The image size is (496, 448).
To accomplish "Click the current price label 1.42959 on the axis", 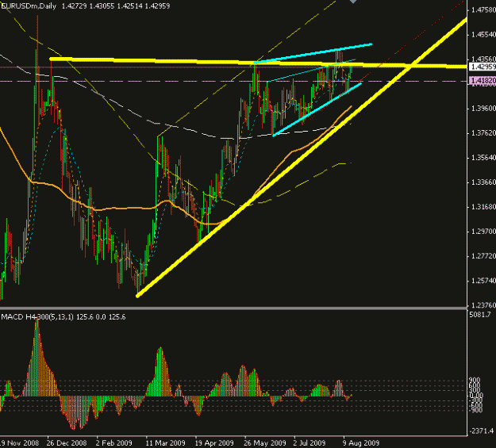I will 483,67.
